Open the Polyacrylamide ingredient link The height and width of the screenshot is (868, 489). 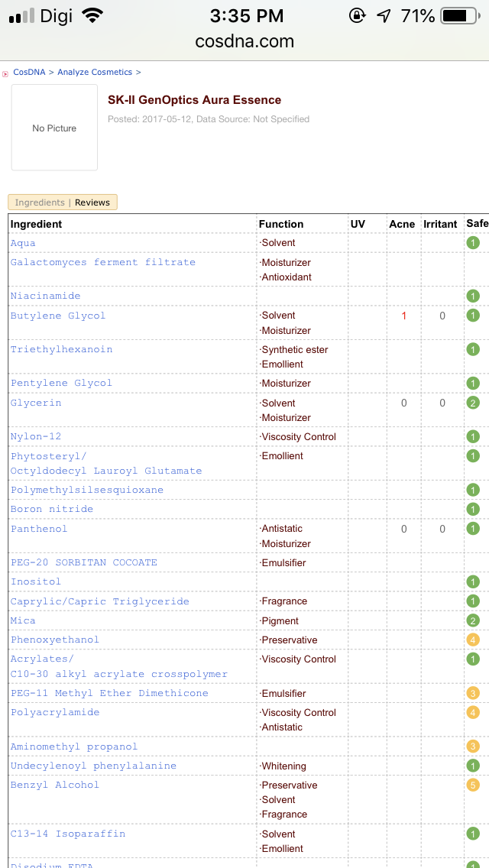pos(55,712)
